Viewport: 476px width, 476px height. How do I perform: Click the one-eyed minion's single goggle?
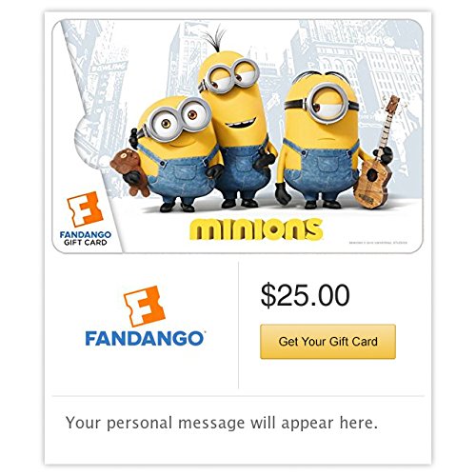point(327,103)
